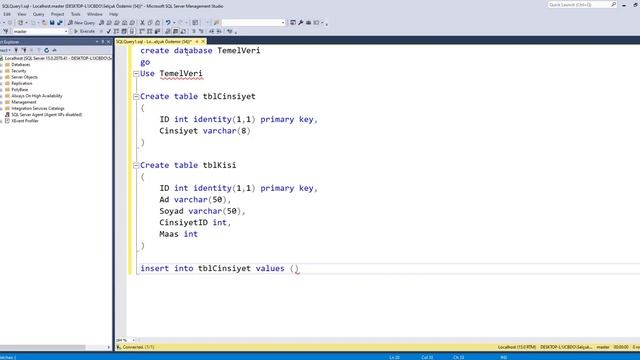This screenshot has height=360, width=640.
Task: Select the Databases folder node
Action: (21, 64)
